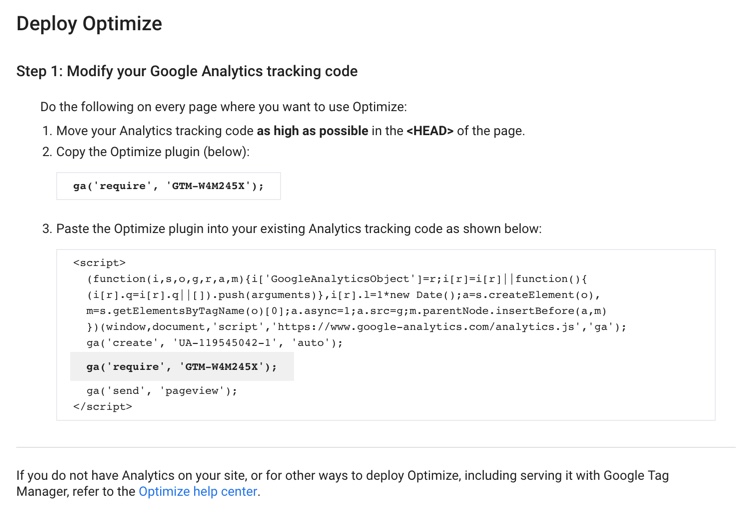Click the Deploy Optimize heading
The width and height of the screenshot is (738, 531).
coord(89,23)
